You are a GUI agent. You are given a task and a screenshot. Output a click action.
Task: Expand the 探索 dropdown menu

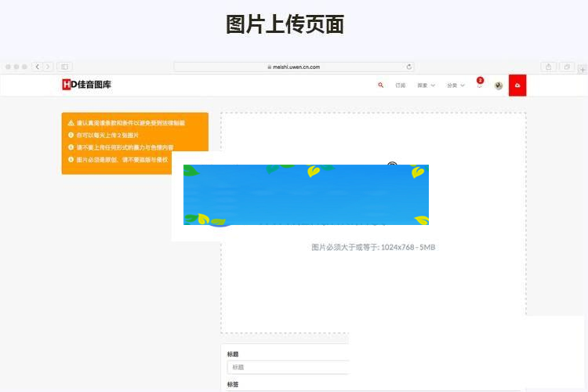click(426, 85)
